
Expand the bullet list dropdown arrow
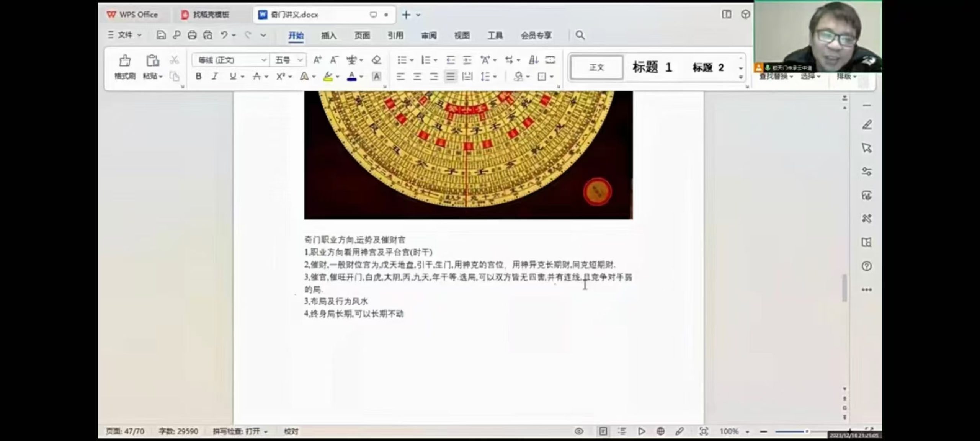[x=412, y=60]
